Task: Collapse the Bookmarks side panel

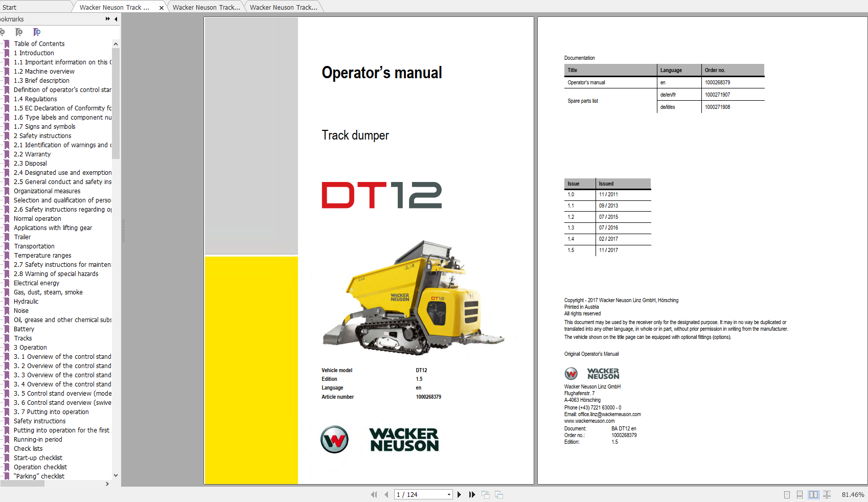Action: [x=116, y=19]
